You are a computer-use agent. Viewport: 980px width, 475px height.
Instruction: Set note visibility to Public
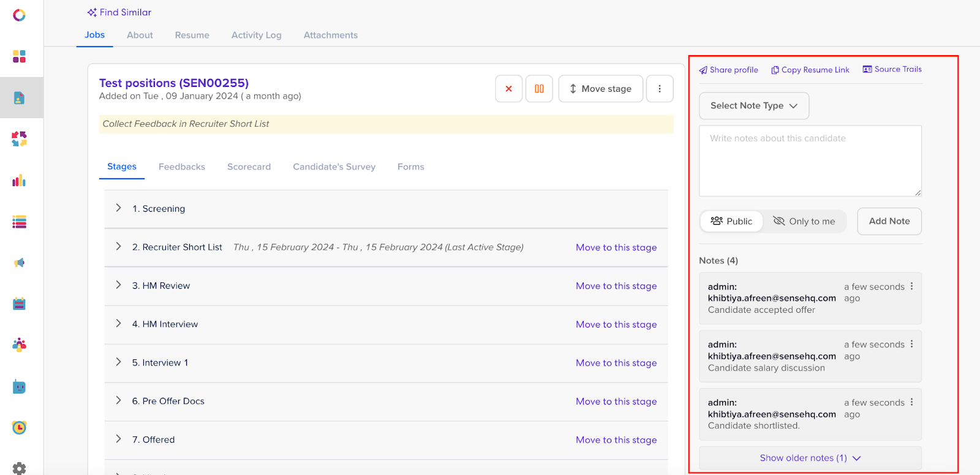(x=731, y=221)
